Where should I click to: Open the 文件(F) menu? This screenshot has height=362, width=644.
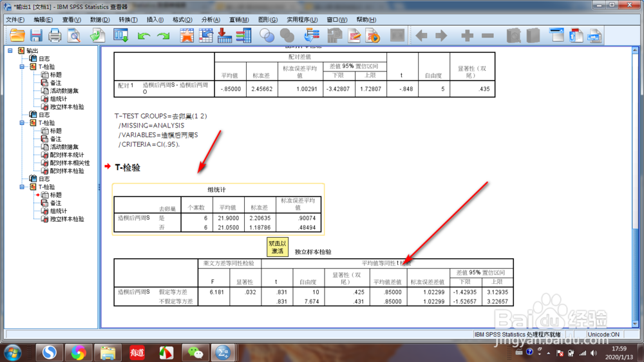point(15,20)
